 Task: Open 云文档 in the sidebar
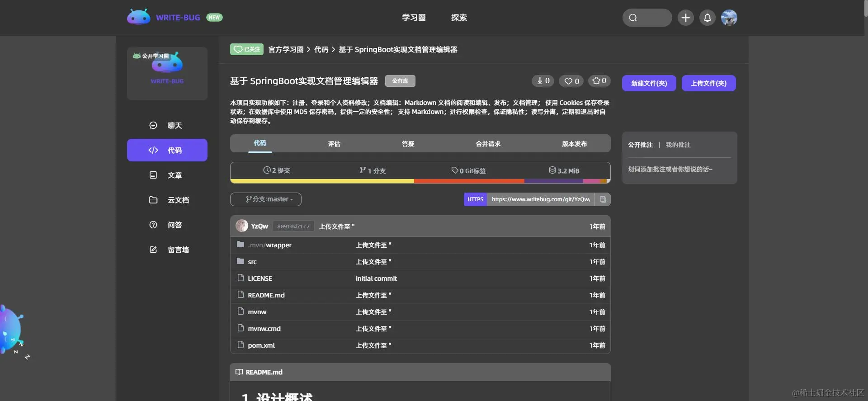[x=167, y=200]
